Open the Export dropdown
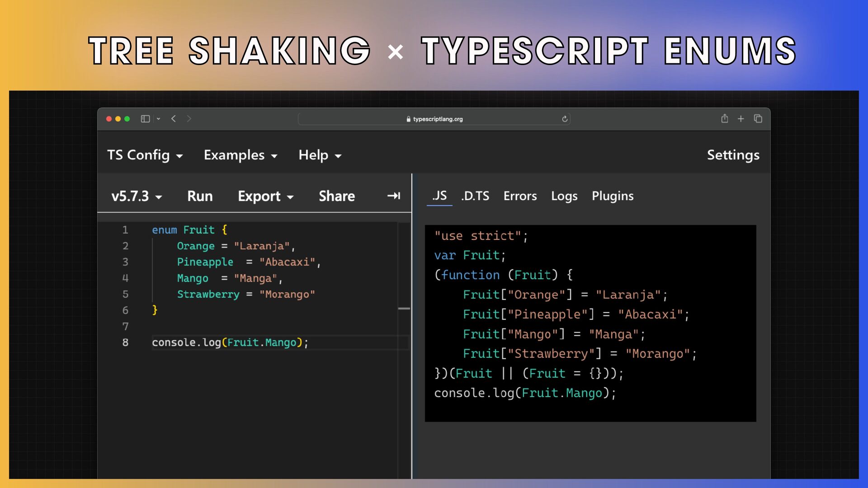 (x=266, y=196)
